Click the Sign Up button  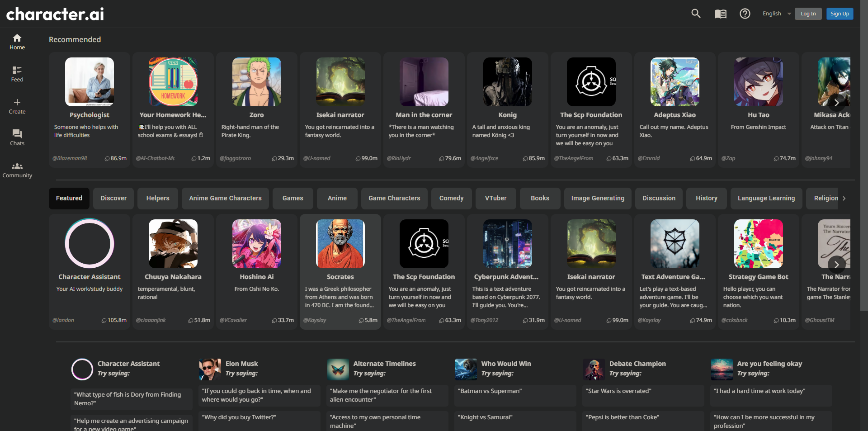click(x=840, y=14)
